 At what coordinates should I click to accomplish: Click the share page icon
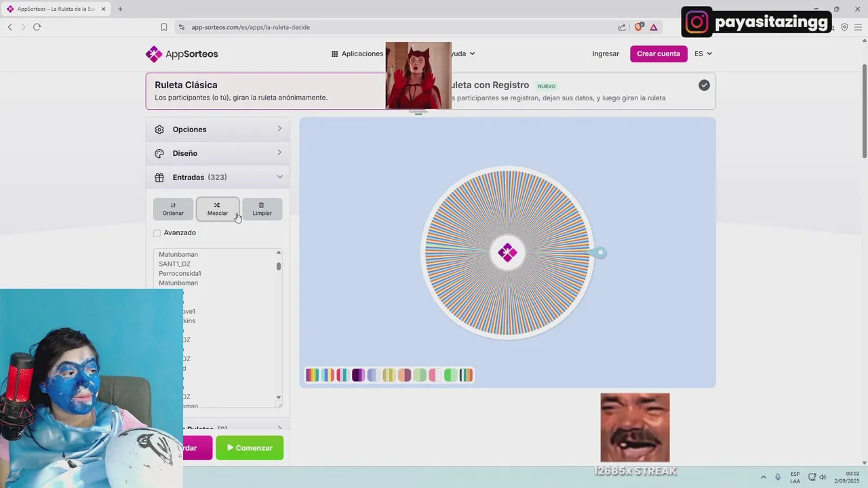coord(622,27)
